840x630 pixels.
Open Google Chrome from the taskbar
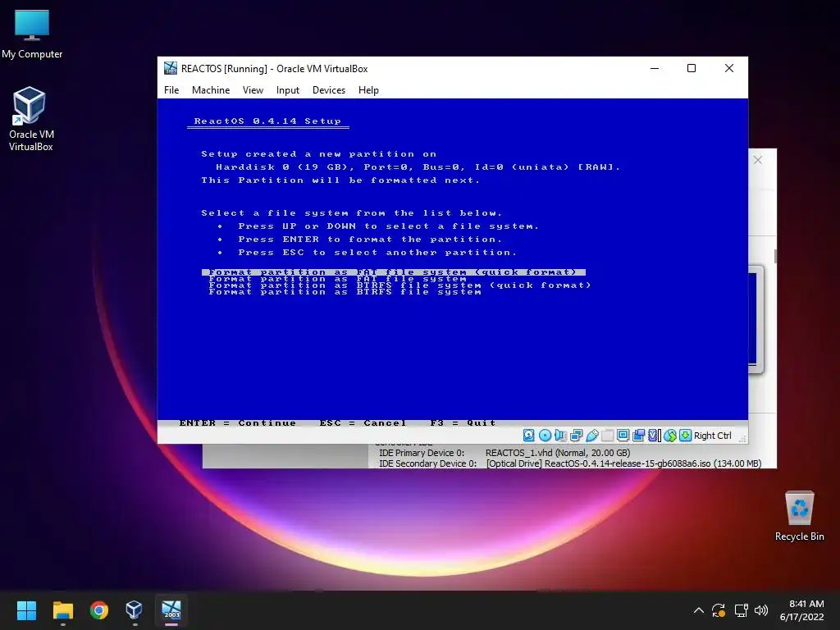tap(99, 610)
